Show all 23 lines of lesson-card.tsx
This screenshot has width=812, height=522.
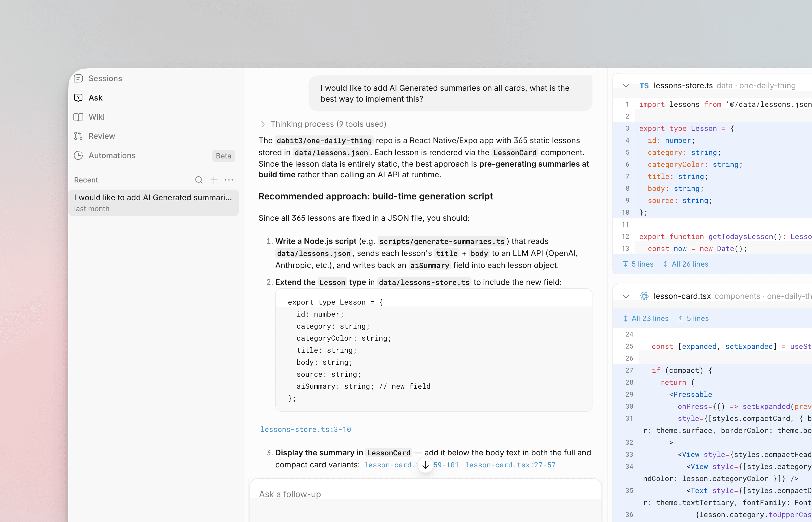(x=646, y=318)
